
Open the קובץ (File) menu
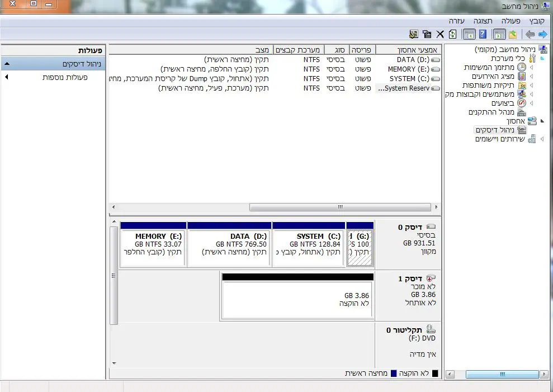537,21
